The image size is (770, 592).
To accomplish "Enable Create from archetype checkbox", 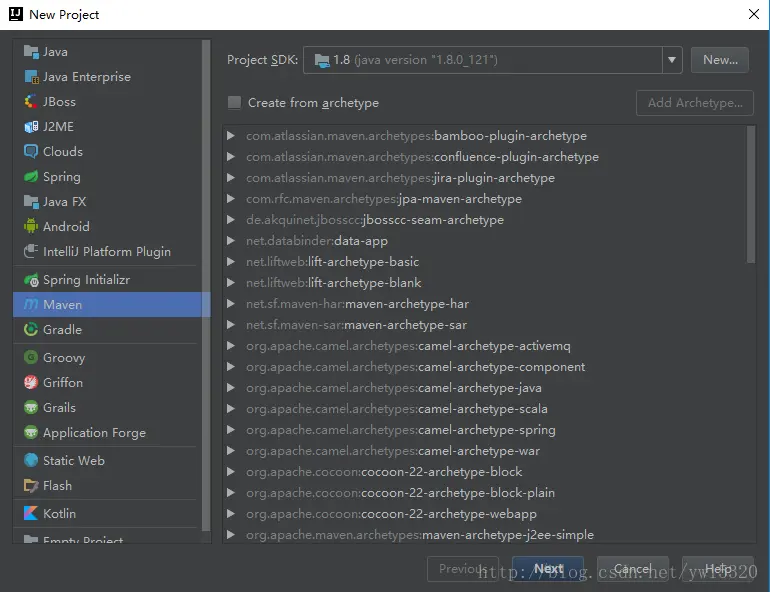I will [x=234, y=103].
